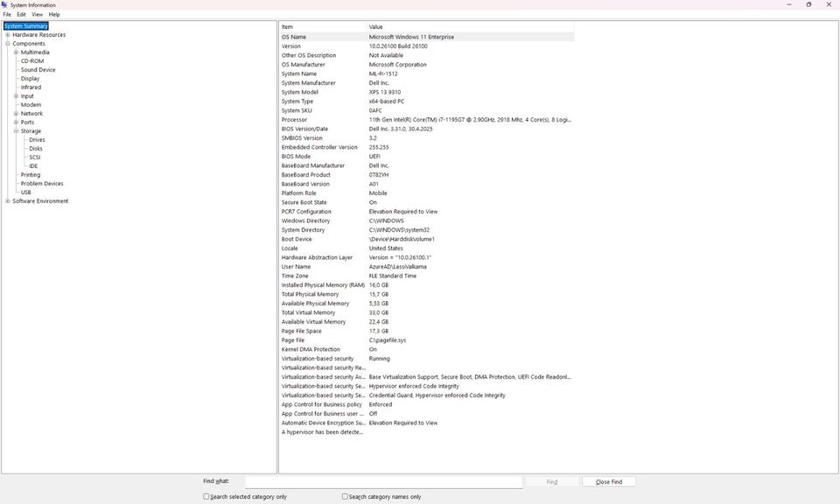Select the Page File Space row
840x504 pixels.
pos(426,331)
